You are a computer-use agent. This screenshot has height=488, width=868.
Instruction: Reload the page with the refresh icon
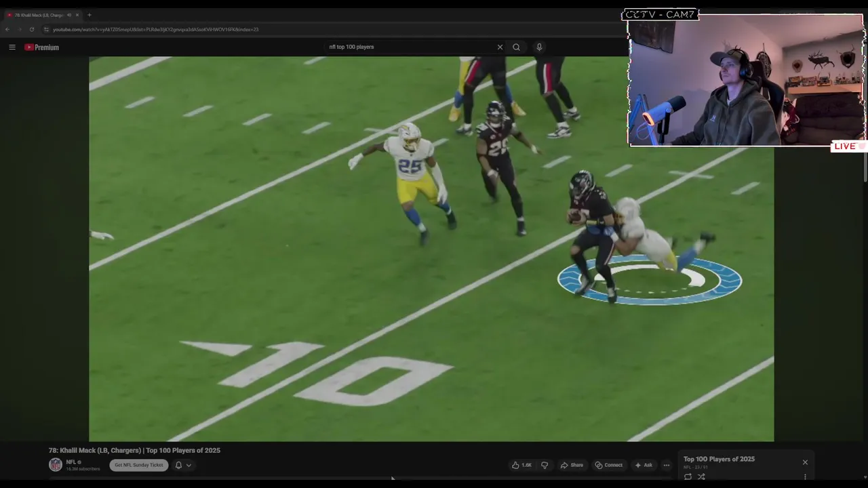click(31, 29)
